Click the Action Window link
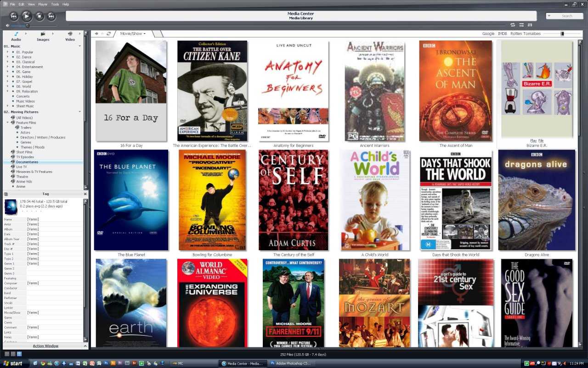Screen dimensions: 588x368 (45, 346)
